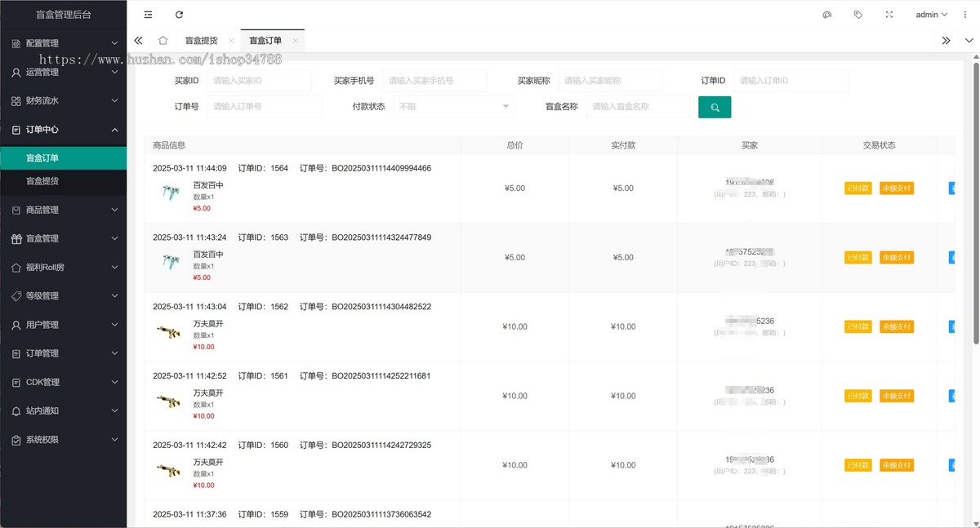Focus the 订单号 input field

pyautogui.click(x=265, y=107)
